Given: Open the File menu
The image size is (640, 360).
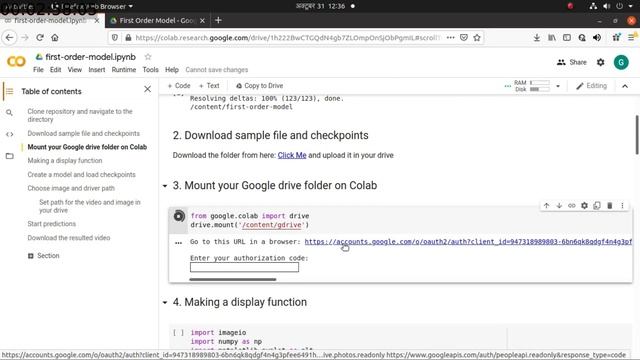Looking at the screenshot, I should click(38, 70).
